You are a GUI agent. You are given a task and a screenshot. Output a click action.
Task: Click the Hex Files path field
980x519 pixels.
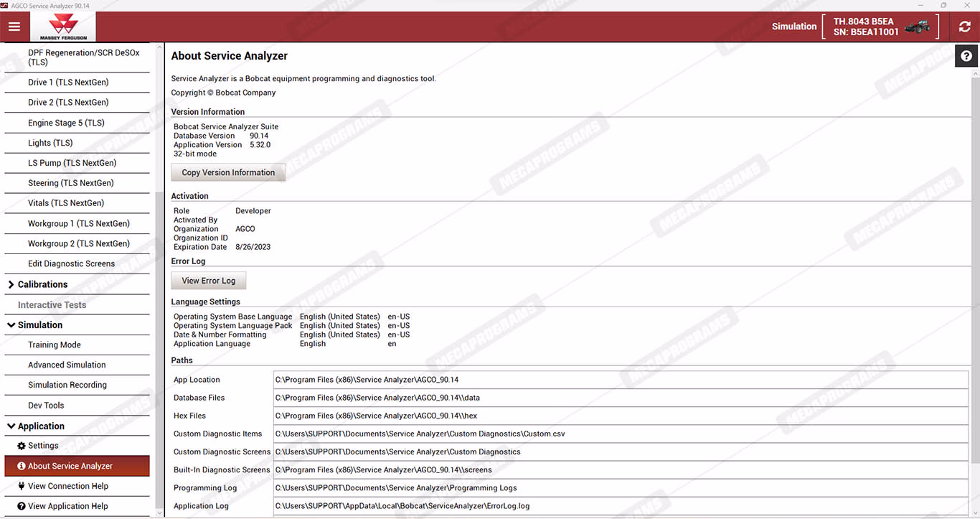[x=621, y=416]
